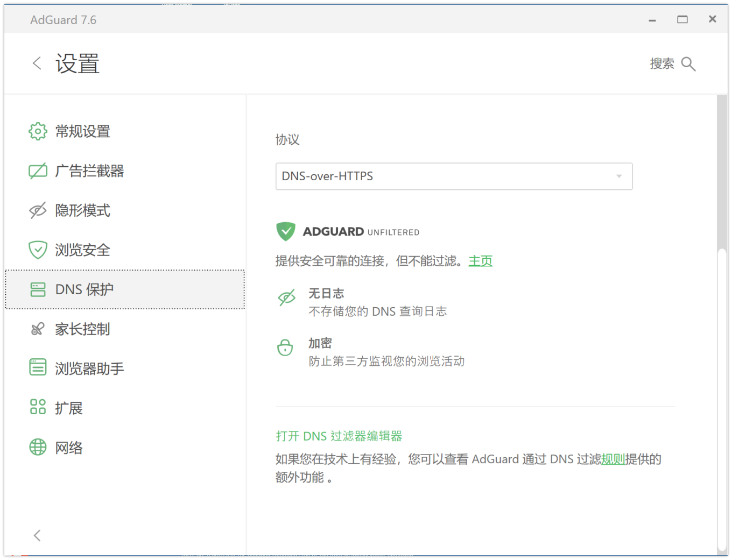Click the search magnifier icon
This screenshot has height=560, width=732.
click(x=688, y=64)
